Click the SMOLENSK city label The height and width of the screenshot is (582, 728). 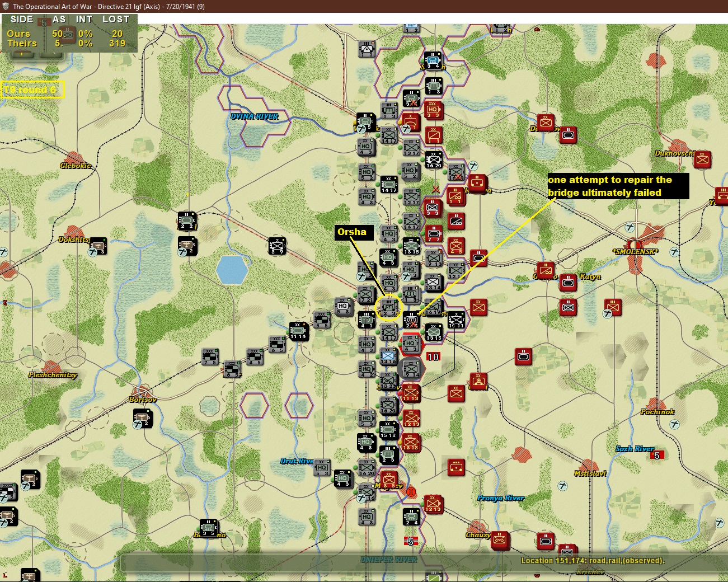pos(635,252)
